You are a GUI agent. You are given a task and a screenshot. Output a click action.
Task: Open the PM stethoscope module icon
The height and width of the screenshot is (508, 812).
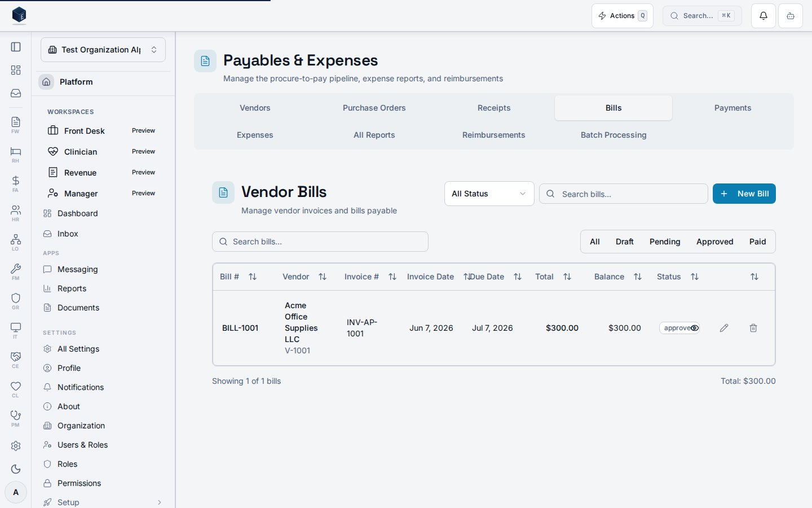16,418
